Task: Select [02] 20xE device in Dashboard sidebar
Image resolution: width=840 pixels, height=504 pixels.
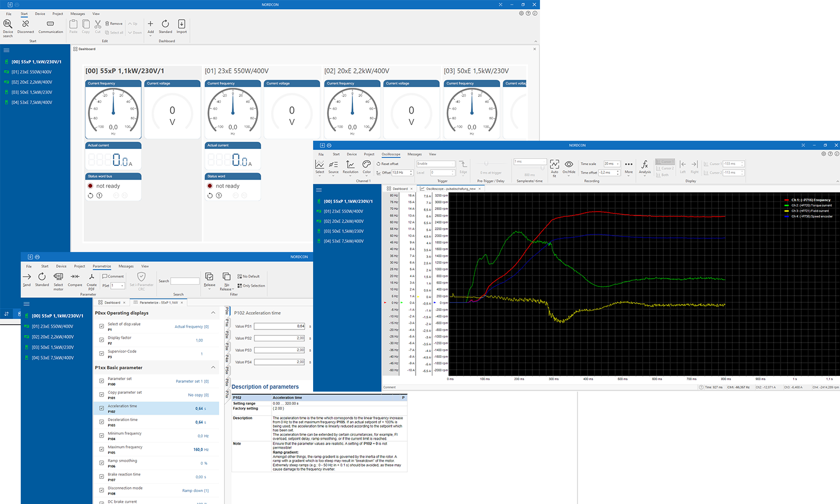Action: click(x=32, y=82)
